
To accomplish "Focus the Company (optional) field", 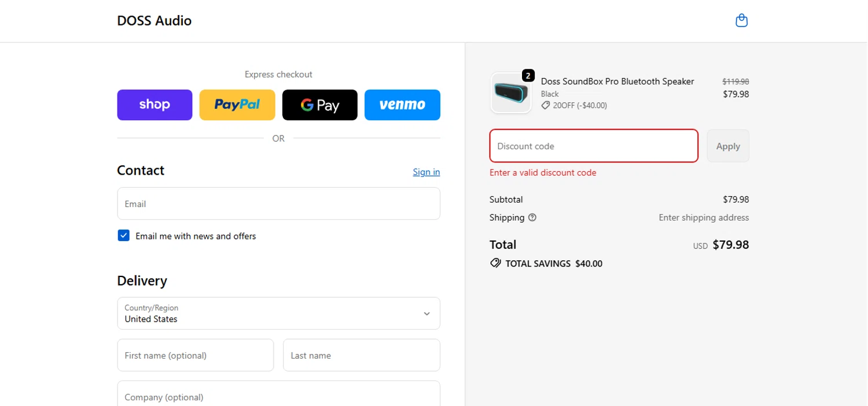I will click(x=278, y=394).
